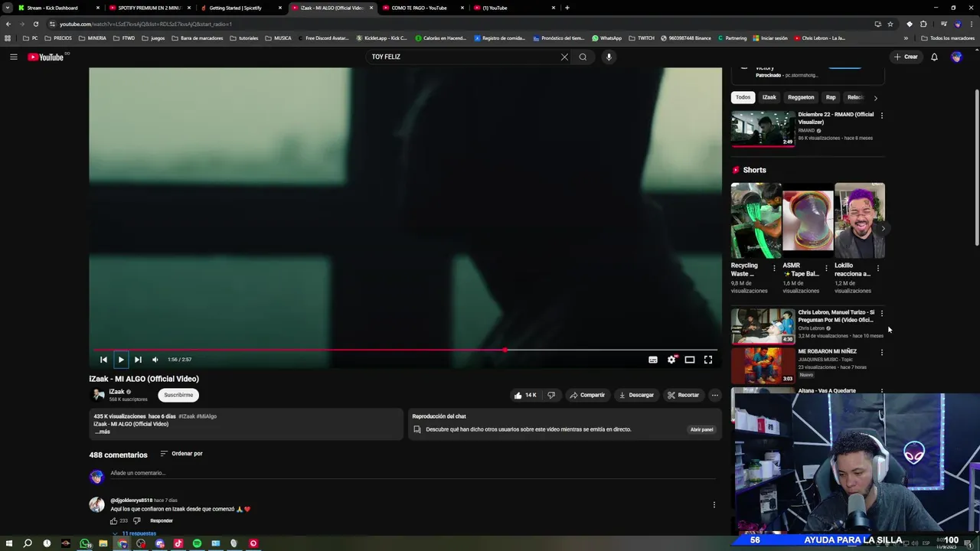Open the YouTube hamburger guide menu

point(13,57)
